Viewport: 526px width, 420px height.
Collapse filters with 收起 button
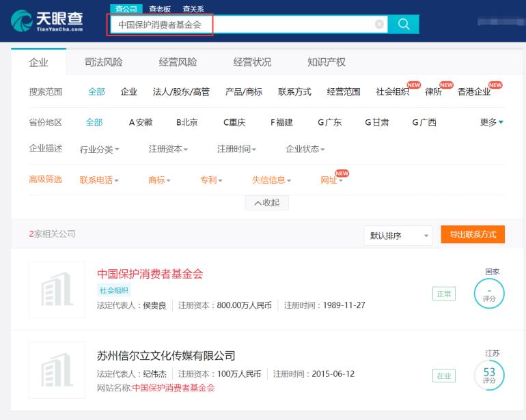click(x=266, y=203)
